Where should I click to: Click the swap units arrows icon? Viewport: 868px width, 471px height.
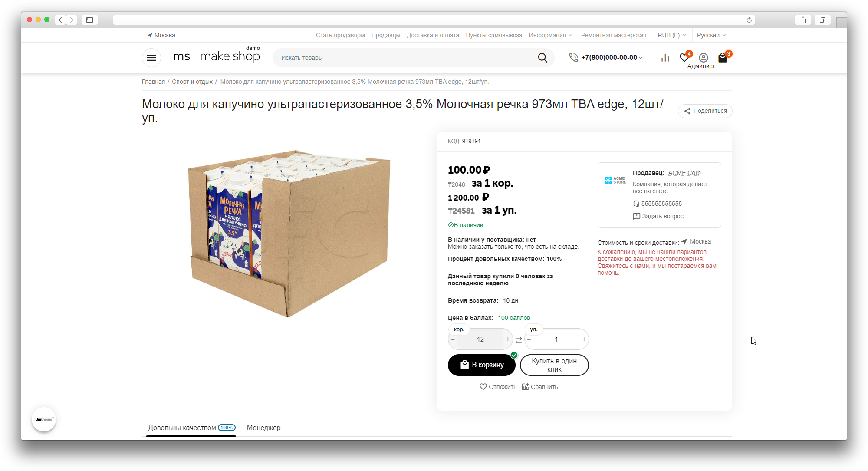tap(519, 340)
